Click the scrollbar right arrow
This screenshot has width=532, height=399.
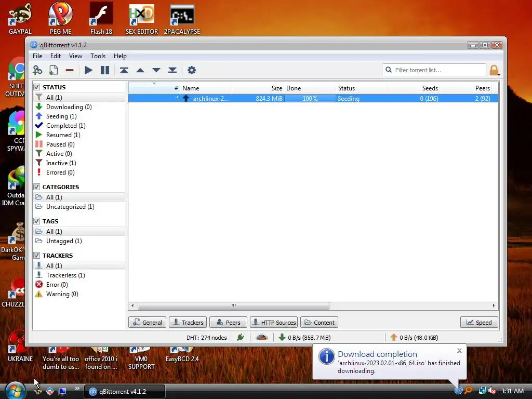(494, 305)
